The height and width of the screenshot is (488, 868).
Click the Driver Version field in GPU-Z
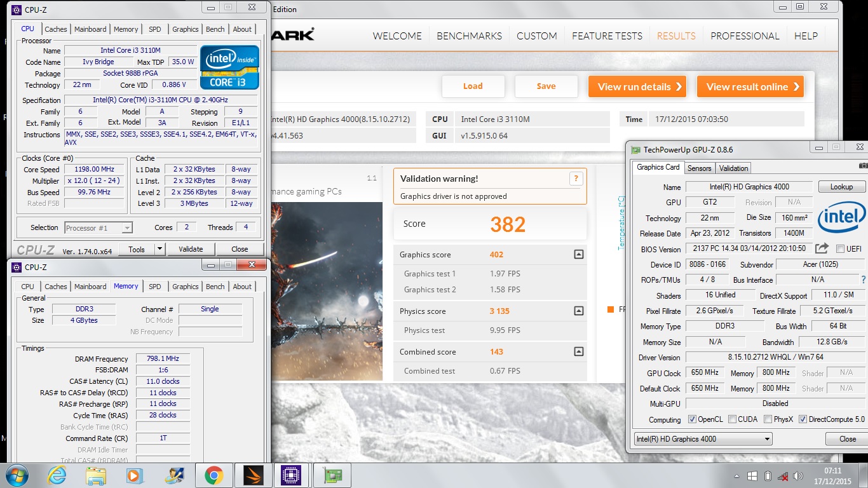click(775, 358)
